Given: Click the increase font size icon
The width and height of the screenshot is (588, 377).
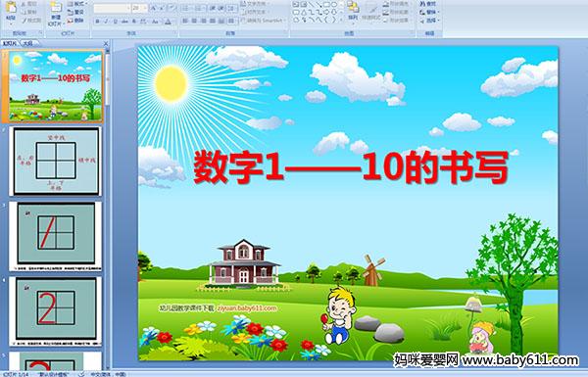Looking at the screenshot, I should click(154, 8).
